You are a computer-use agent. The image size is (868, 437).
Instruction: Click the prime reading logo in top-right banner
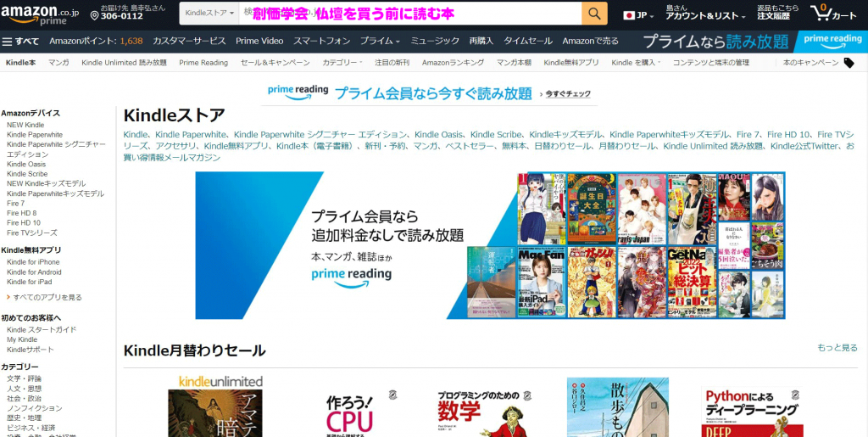click(832, 41)
